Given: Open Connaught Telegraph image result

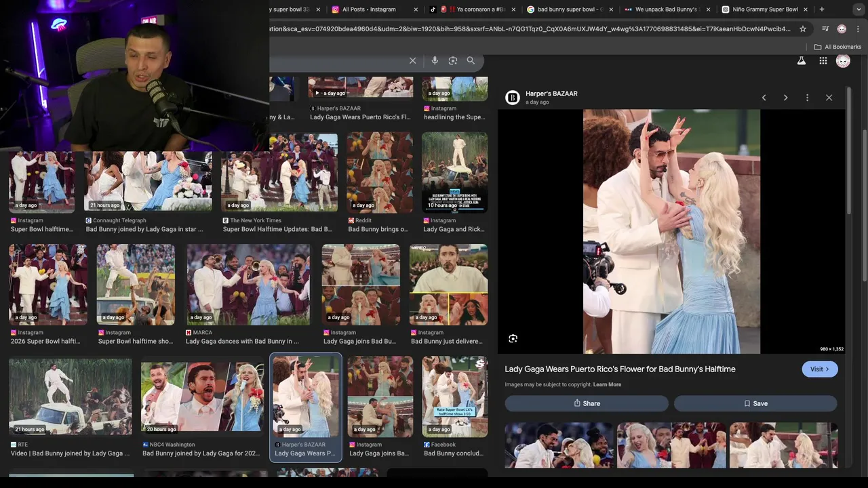Looking at the screenshot, I should 148,180.
